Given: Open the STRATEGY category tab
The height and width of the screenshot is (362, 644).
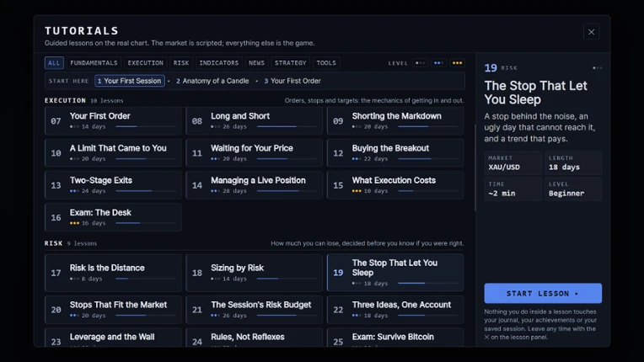Looking at the screenshot, I should (x=290, y=63).
